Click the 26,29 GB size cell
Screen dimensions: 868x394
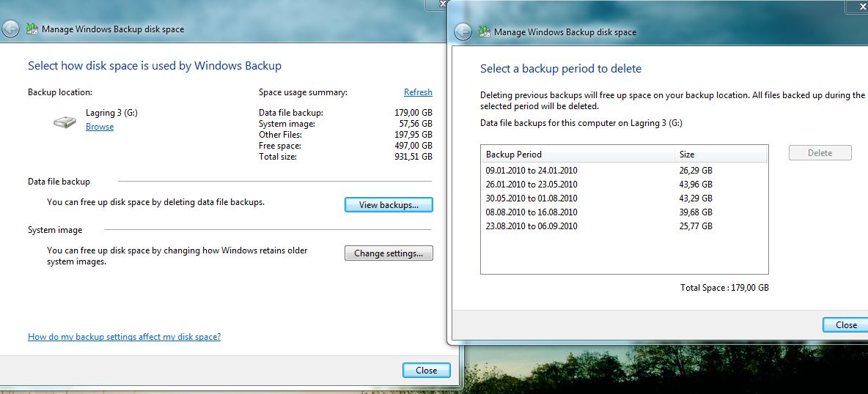[x=696, y=171]
